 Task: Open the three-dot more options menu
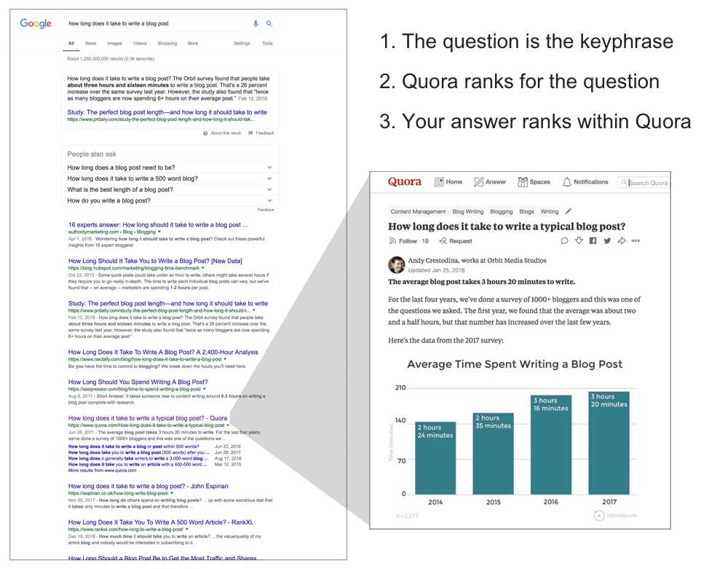[x=636, y=240]
